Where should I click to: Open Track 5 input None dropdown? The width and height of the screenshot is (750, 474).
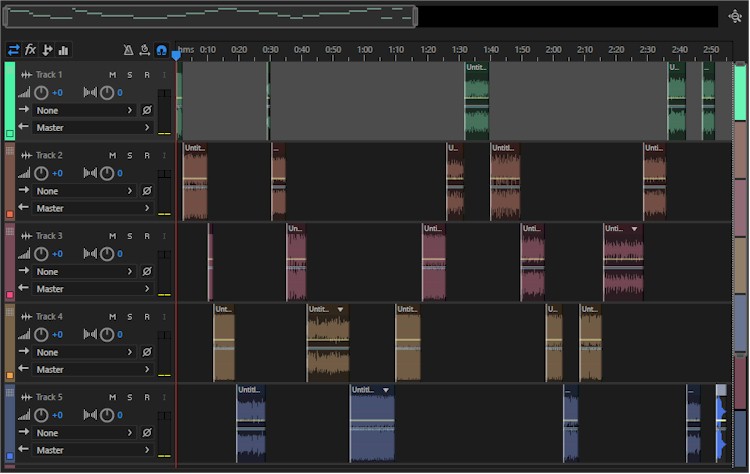pos(84,433)
